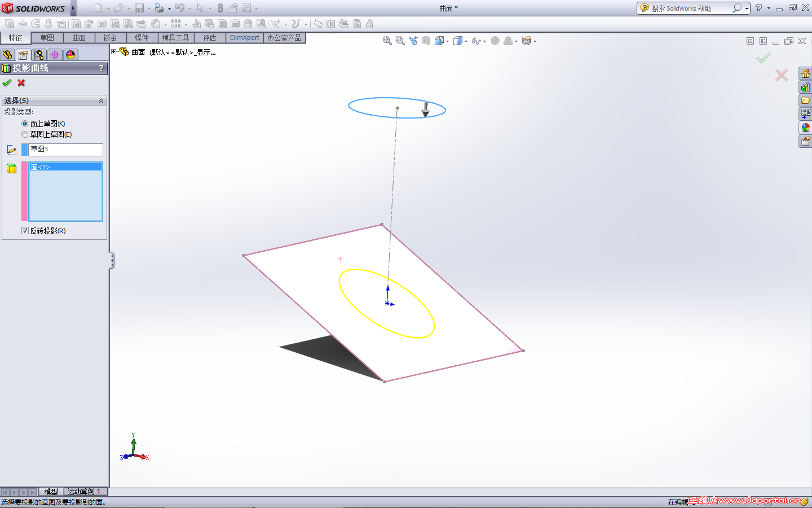
Task: Open Appearances color ball task pane icon
Action: click(805, 128)
